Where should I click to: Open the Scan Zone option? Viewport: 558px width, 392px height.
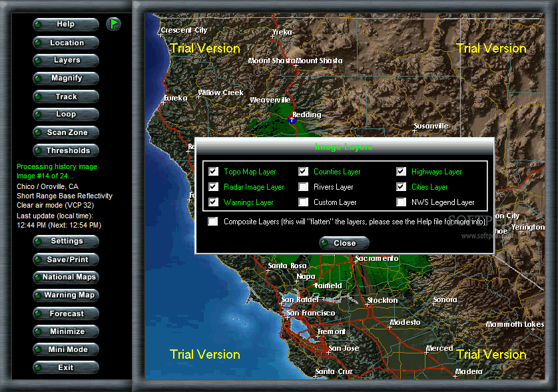[66, 132]
